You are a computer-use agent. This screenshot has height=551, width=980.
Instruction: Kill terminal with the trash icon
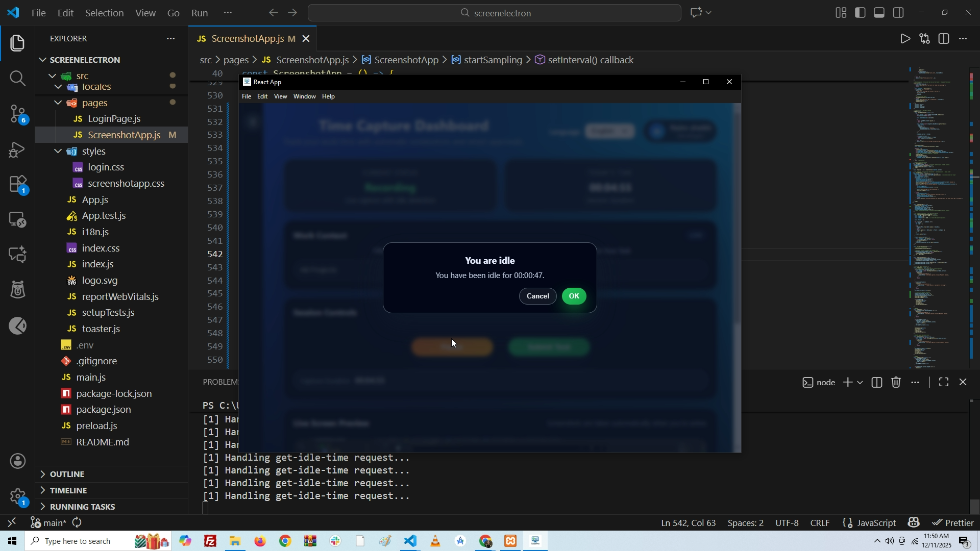896,383
